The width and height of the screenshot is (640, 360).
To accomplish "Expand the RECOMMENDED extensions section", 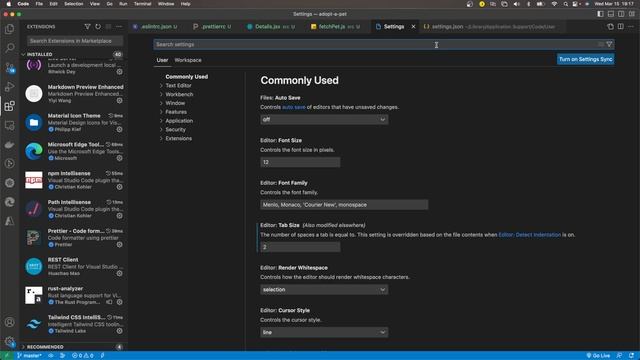I will point(45,347).
